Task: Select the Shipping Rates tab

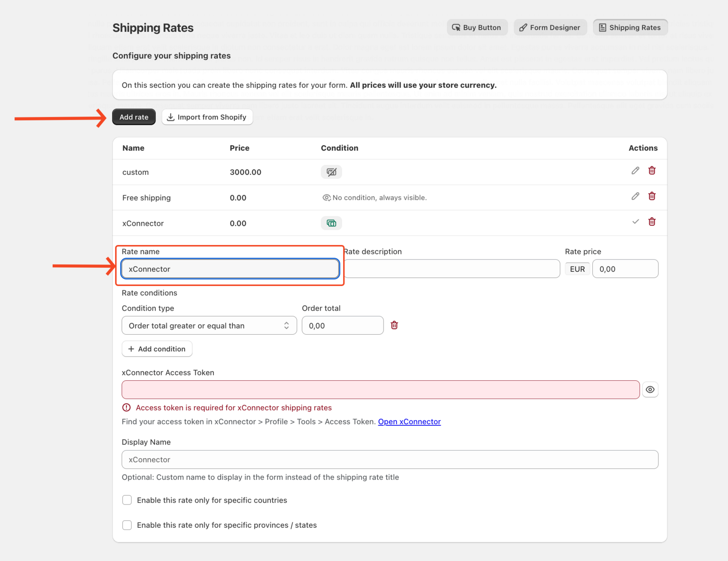Action: tap(630, 27)
